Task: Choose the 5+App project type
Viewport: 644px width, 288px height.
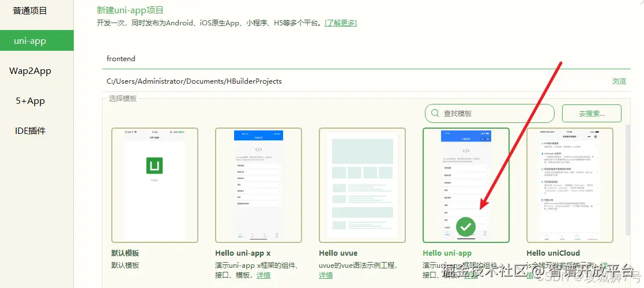Action: click(x=30, y=101)
